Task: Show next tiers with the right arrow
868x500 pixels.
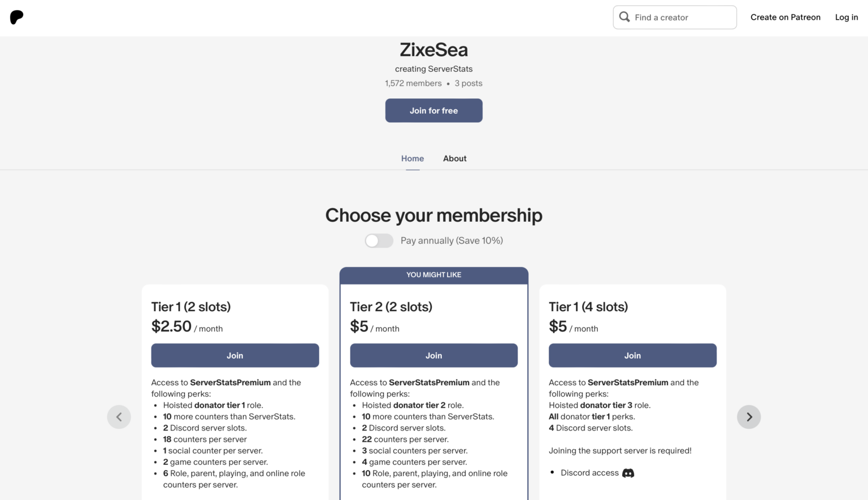Action: [x=749, y=417]
